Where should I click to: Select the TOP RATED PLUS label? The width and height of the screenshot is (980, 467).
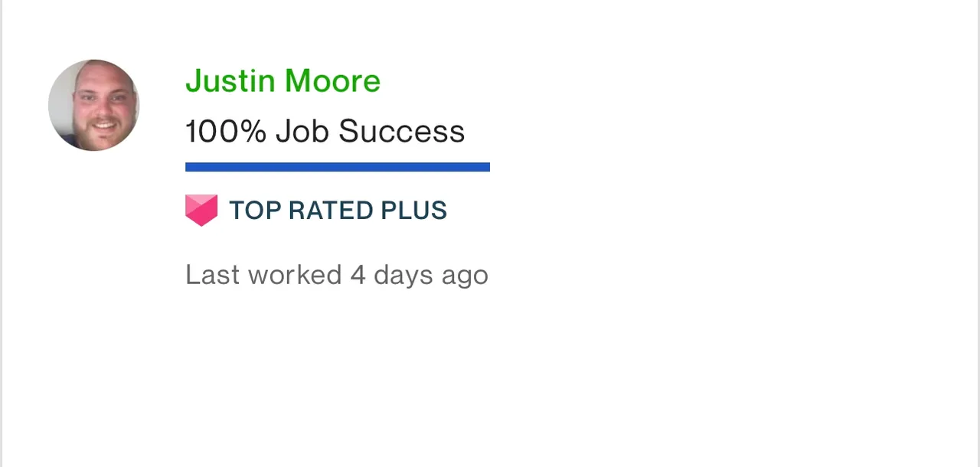tap(338, 211)
